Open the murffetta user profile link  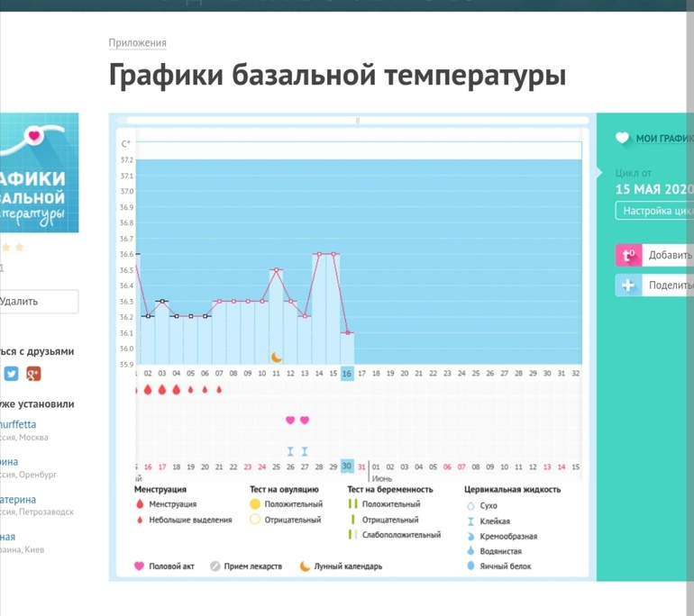click(x=18, y=424)
